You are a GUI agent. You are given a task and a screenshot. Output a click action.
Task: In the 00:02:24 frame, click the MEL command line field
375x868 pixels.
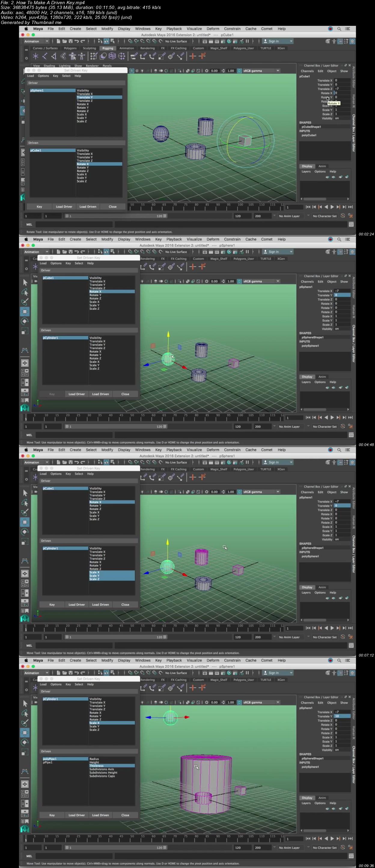74,224
